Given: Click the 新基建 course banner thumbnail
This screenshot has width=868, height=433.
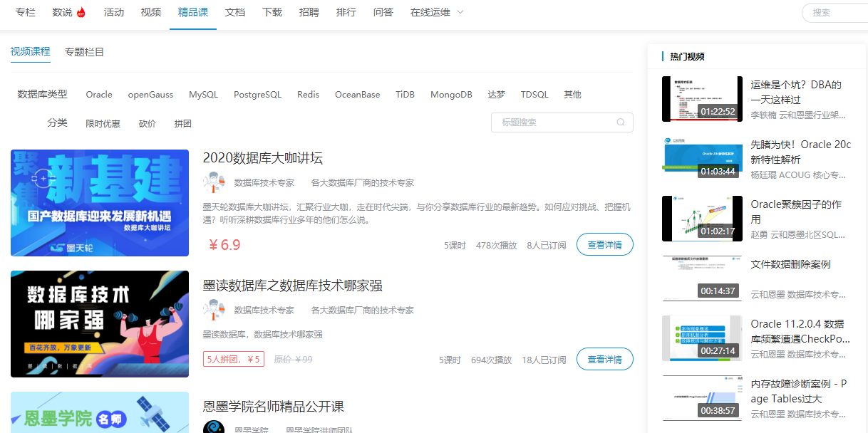Looking at the screenshot, I should (100, 202).
